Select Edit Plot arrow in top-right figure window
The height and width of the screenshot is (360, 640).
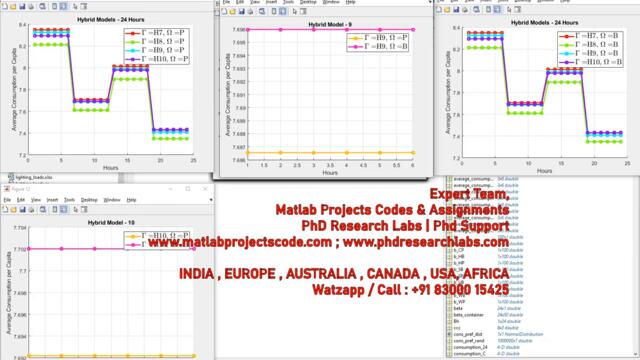tap(509, 9)
